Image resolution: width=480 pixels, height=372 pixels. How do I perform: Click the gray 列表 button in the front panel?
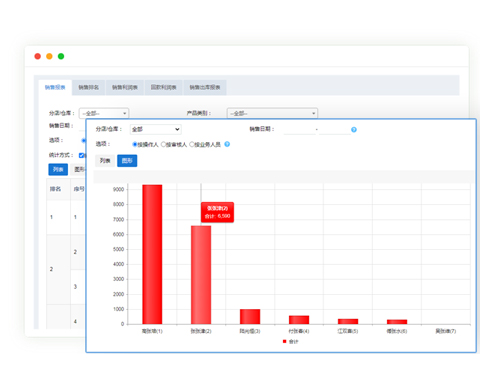coord(105,161)
